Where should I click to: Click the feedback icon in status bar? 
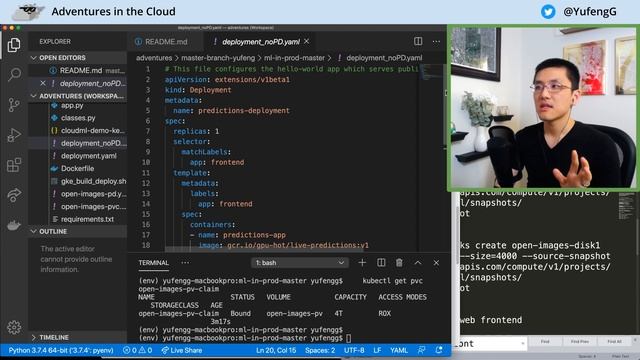point(421,350)
